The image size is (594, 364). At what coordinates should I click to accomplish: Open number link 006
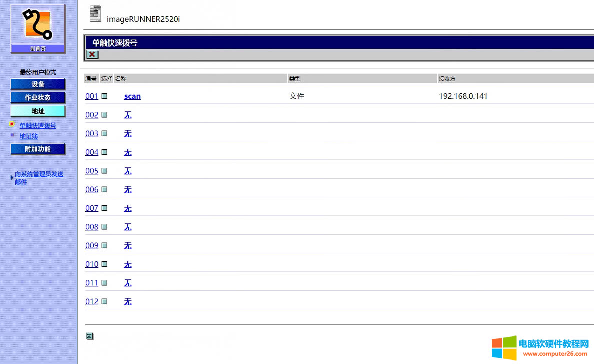(x=92, y=189)
